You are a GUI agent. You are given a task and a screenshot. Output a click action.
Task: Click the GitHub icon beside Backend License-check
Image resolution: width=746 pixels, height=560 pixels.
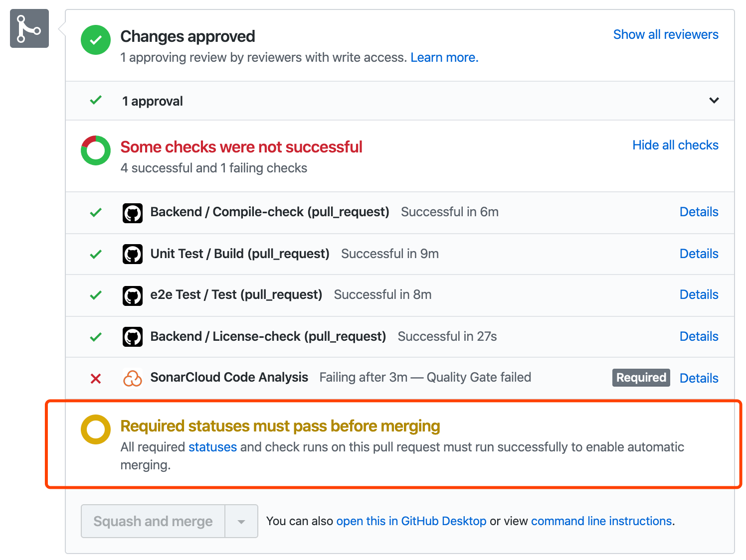coord(133,337)
